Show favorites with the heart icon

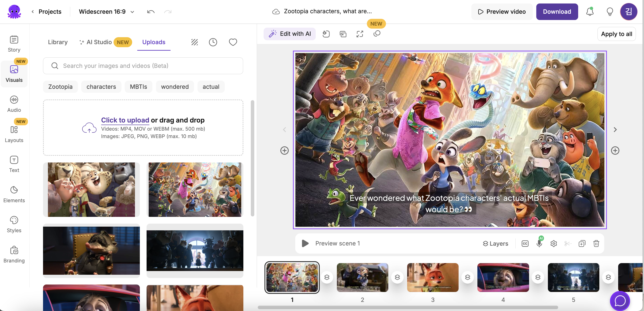pos(233,42)
